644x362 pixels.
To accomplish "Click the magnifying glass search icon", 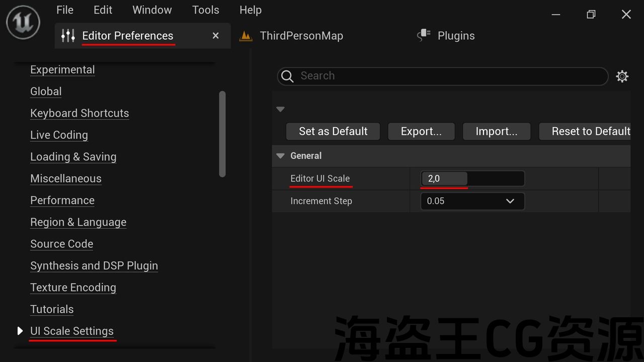I will [x=287, y=76].
